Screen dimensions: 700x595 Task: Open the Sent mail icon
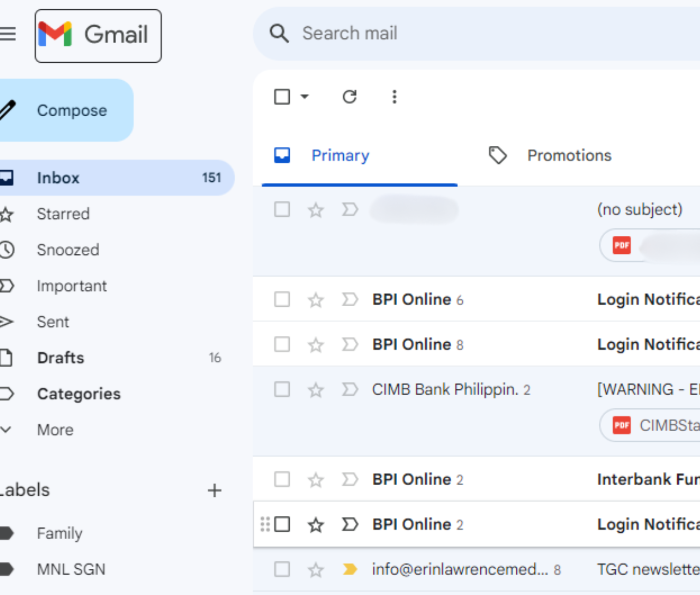click(7, 322)
